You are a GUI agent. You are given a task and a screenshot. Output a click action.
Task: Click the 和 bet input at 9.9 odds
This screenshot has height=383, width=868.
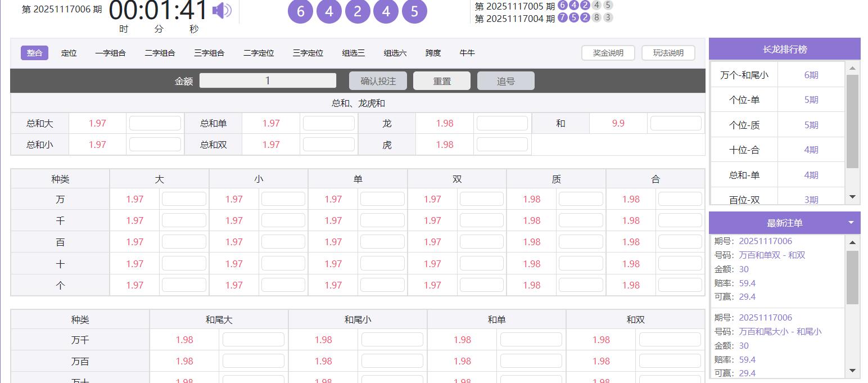point(675,123)
